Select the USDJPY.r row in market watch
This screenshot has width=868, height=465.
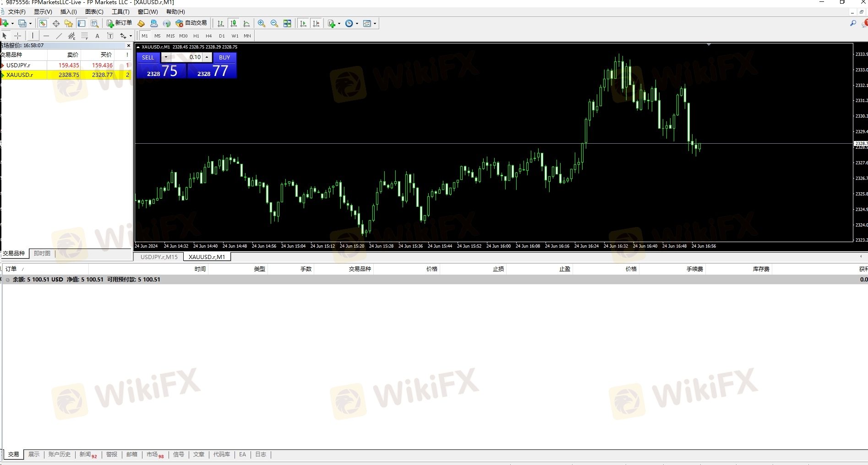(66, 65)
